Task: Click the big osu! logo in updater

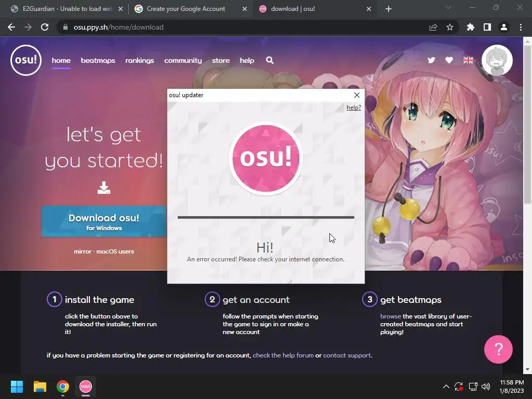Action: 265,159
